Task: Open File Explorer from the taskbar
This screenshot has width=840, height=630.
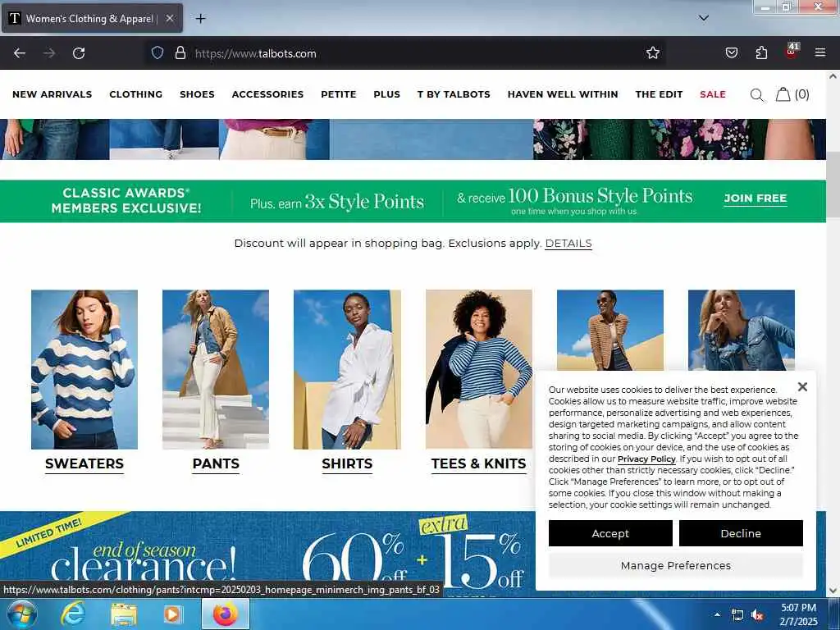Action: (x=124, y=614)
